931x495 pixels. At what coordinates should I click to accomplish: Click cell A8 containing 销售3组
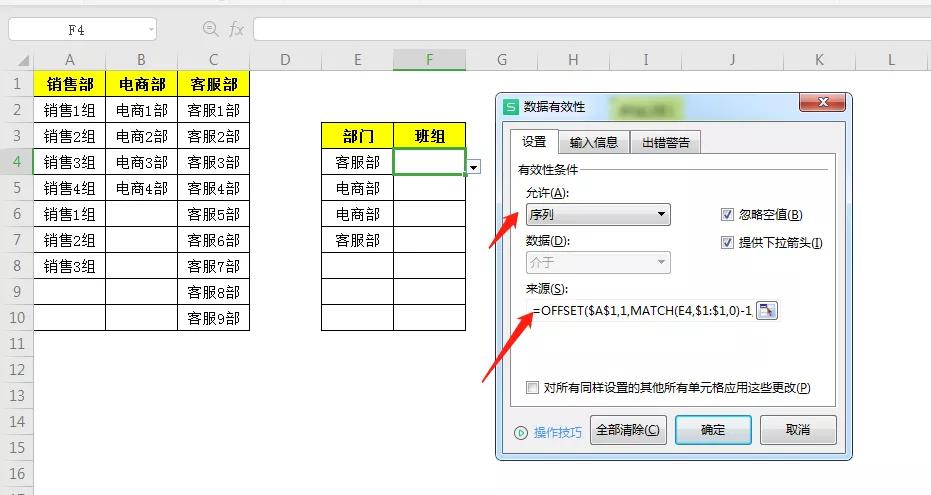69,266
